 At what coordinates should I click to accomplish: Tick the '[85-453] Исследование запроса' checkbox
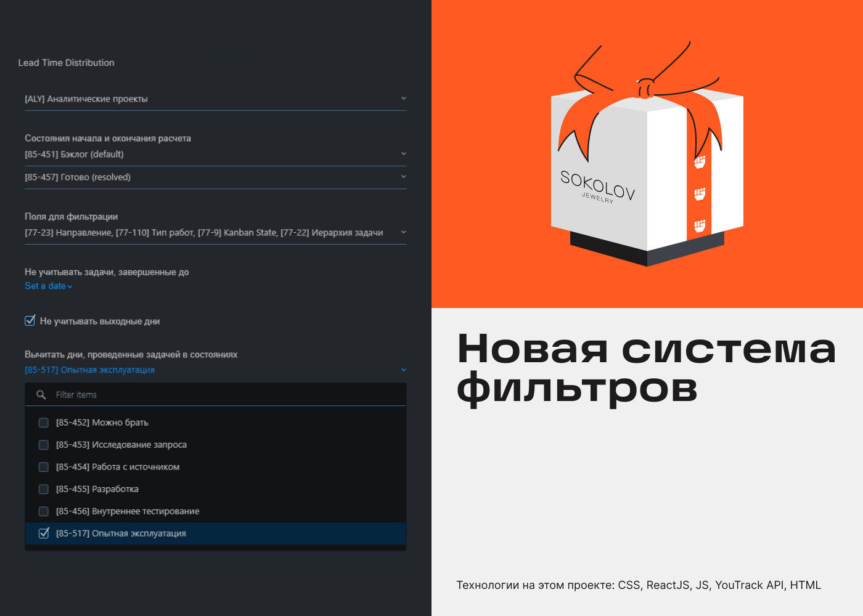(x=43, y=445)
